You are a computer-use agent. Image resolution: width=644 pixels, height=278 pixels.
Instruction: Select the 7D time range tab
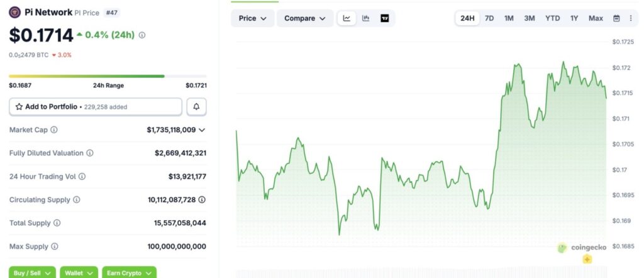coord(489,18)
